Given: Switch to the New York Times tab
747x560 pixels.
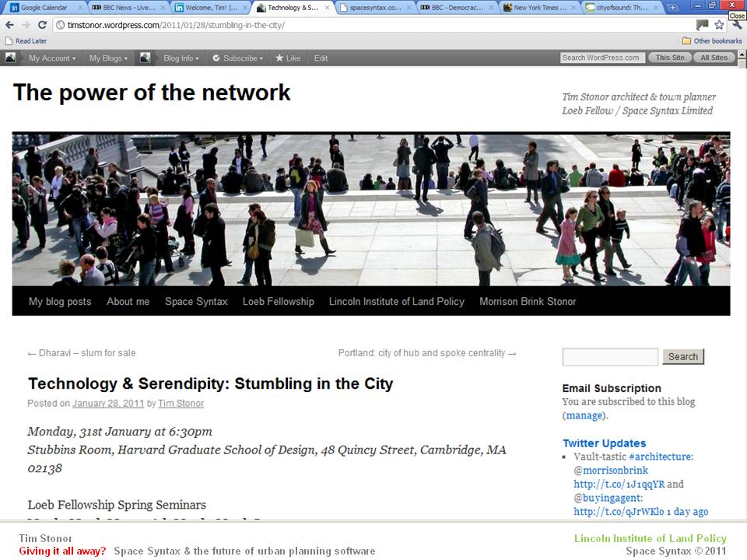Looking at the screenshot, I should click(x=535, y=8).
